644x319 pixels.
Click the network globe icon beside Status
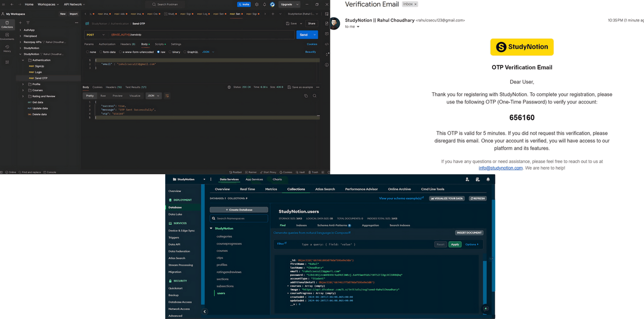pyautogui.click(x=229, y=87)
